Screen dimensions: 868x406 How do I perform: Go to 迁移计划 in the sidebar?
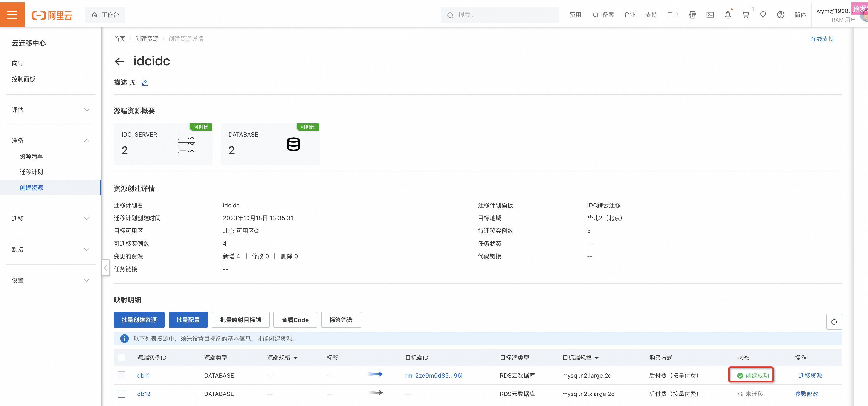pos(31,172)
